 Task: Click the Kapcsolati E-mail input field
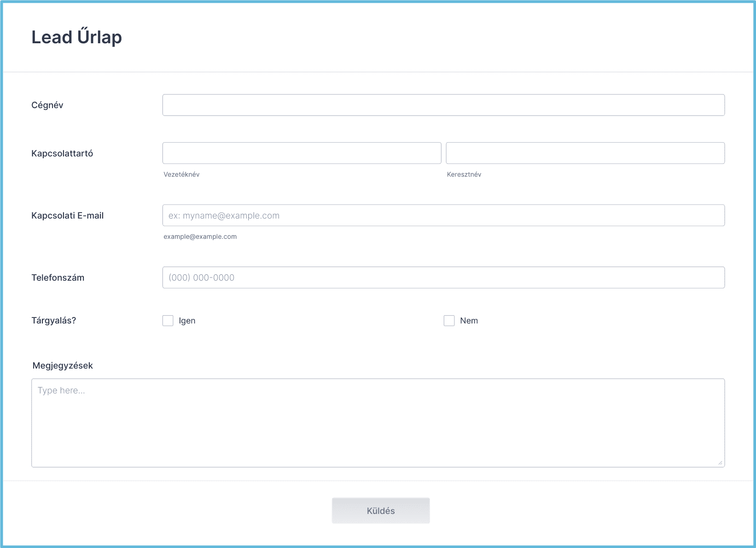(x=443, y=215)
